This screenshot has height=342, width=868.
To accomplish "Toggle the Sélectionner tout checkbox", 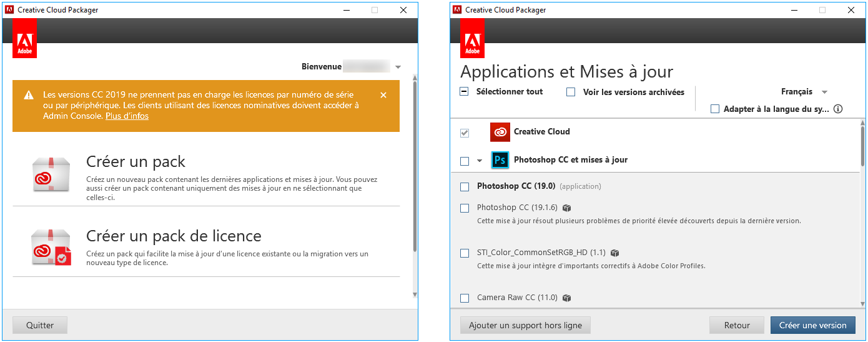I will click(x=464, y=91).
